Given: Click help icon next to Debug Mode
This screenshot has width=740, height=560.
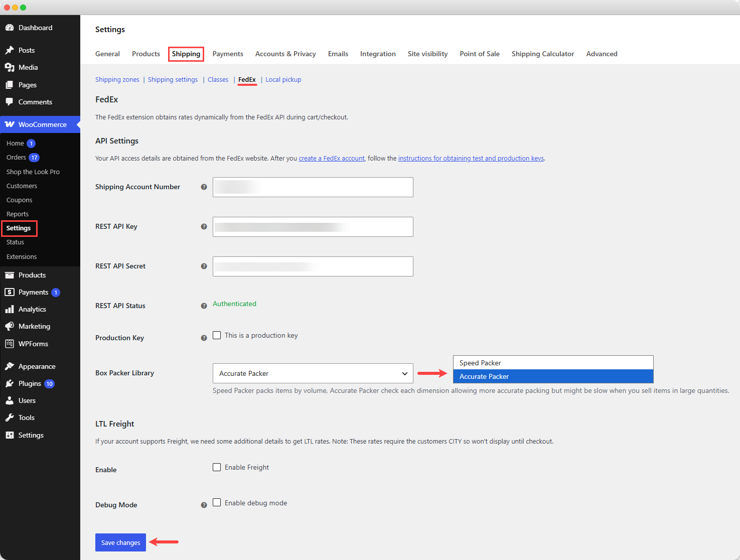Looking at the screenshot, I should coord(204,505).
